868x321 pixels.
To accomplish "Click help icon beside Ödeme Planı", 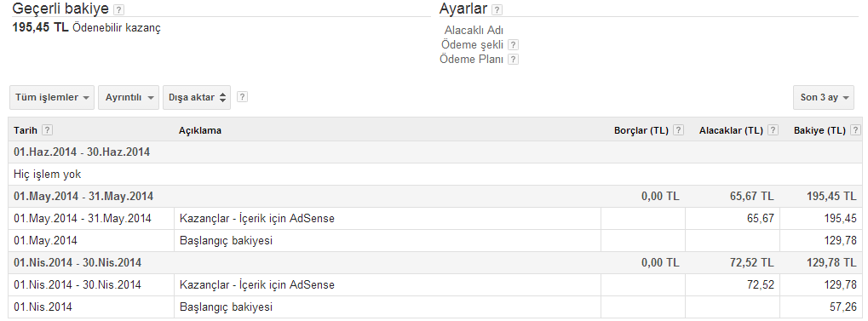I will [x=513, y=60].
